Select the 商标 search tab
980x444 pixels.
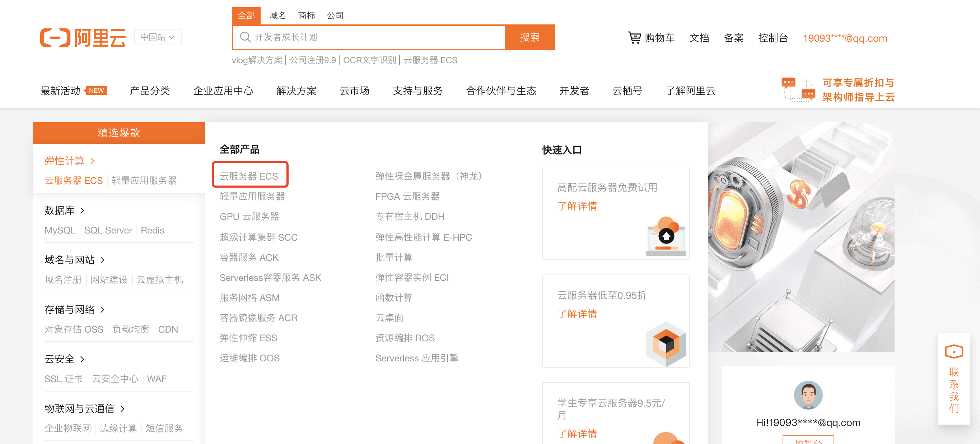[306, 15]
